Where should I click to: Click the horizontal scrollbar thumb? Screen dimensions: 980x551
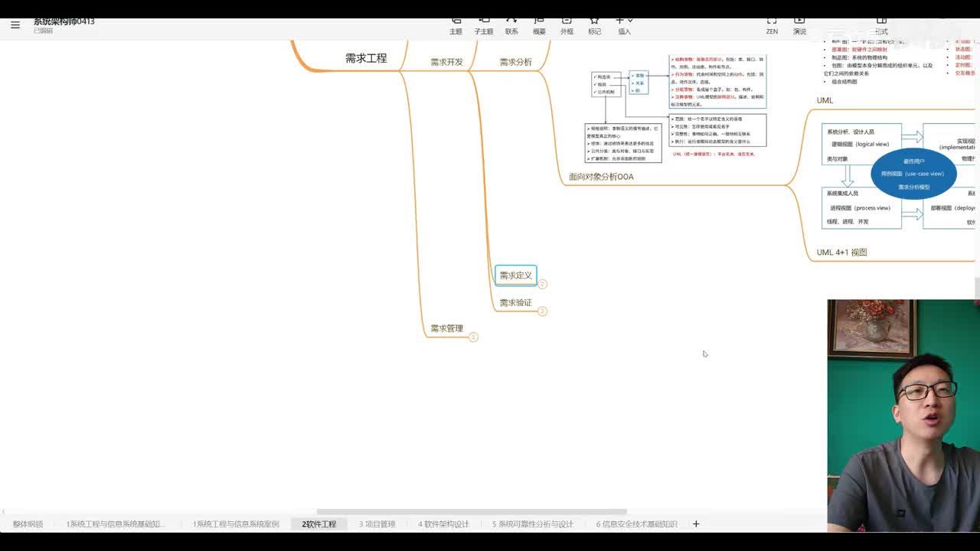(x=472, y=512)
